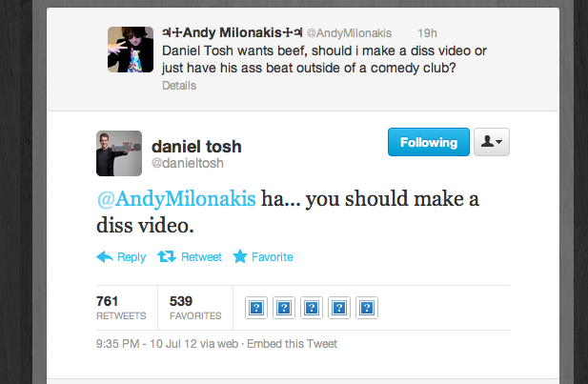Image resolution: width=588 pixels, height=384 pixels.
Task: Click the Favorite star icon
Action: coord(240,256)
